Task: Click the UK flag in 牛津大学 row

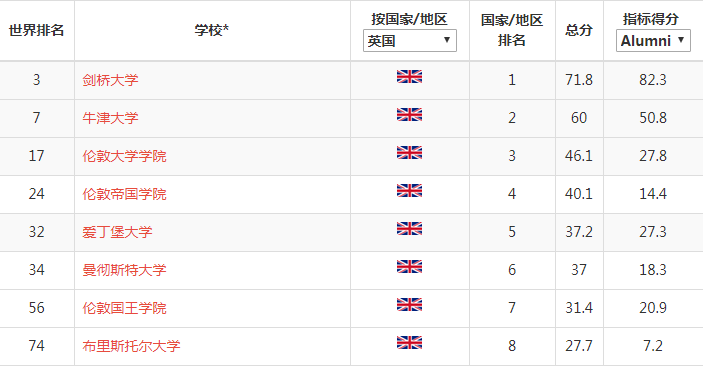Action: (x=409, y=115)
